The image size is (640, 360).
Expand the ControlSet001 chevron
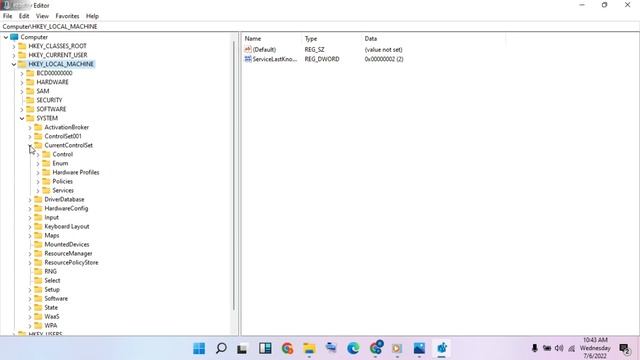30,136
